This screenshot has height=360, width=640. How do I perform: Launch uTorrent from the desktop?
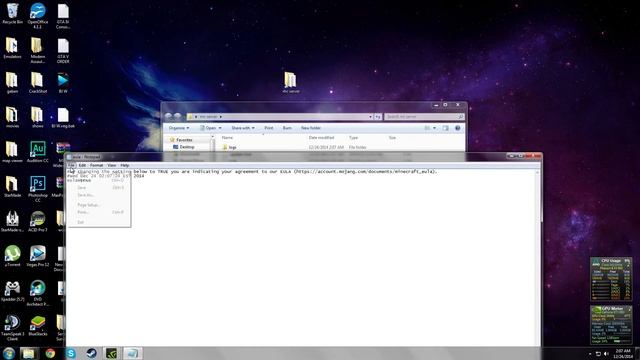pyautogui.click(x=12, y=256)
